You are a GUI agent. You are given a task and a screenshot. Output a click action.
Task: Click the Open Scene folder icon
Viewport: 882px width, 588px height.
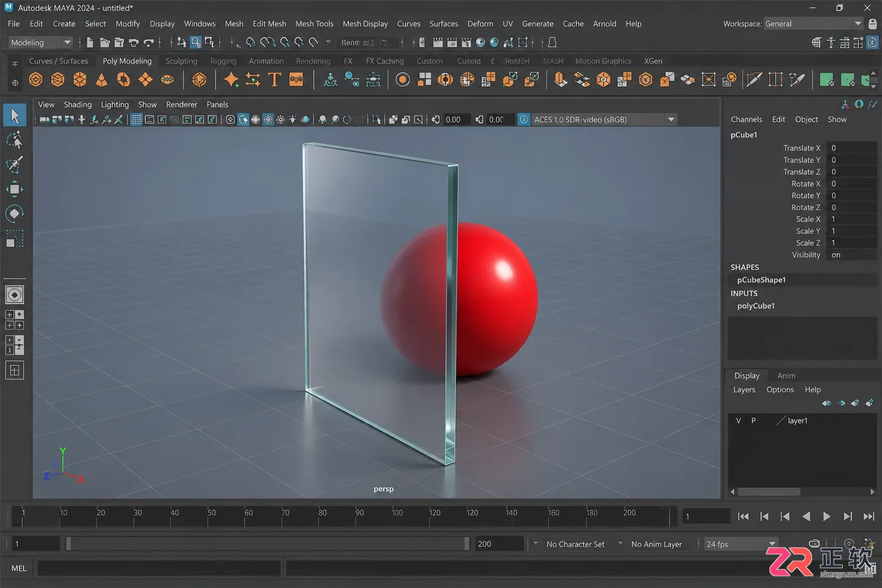[x=105, y=42]
